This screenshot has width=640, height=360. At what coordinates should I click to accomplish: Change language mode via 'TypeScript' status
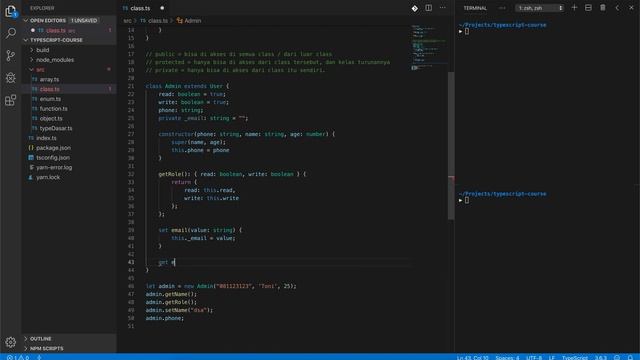pos(575,358)
